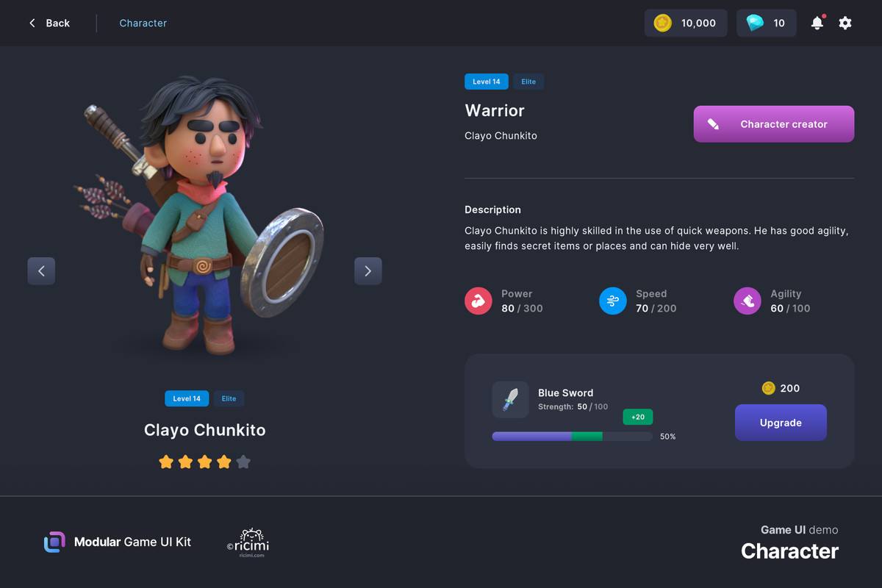Set rating to the fifth star
882x588 pixels.
pyautogui.click(x=243, y=462)
